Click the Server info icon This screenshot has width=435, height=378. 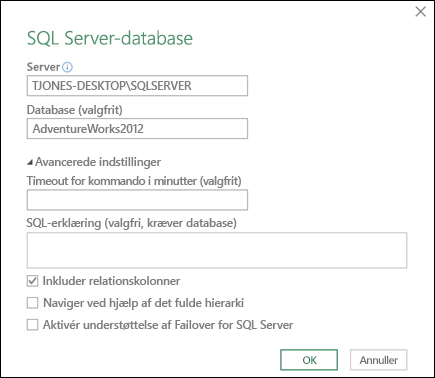67,67
